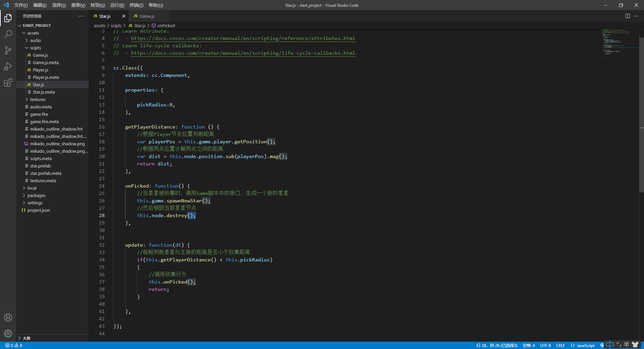Open the Search view in activity bar
The height and width of the screenshot is (349, 644).
pyautogui.click(x=8, y=34)
